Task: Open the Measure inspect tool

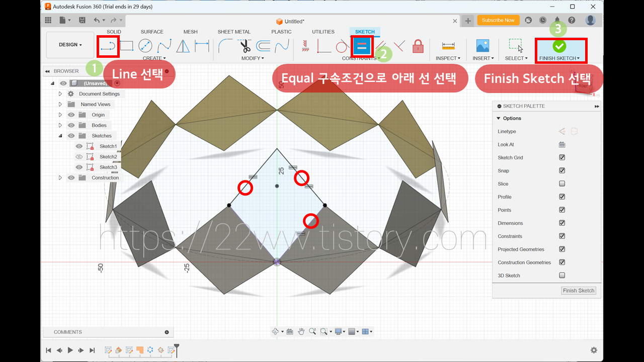Action: (x=448, y=46)
